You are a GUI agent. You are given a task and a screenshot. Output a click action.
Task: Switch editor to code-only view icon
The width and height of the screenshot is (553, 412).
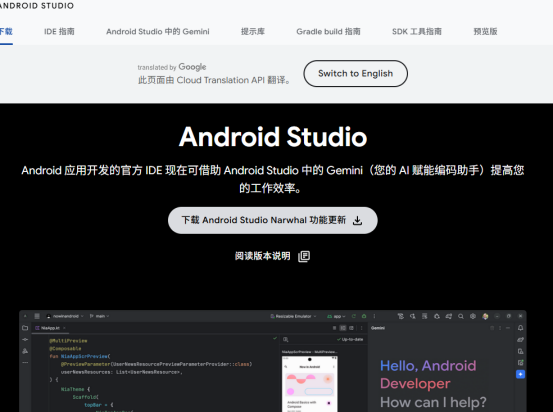coord(334,328)
